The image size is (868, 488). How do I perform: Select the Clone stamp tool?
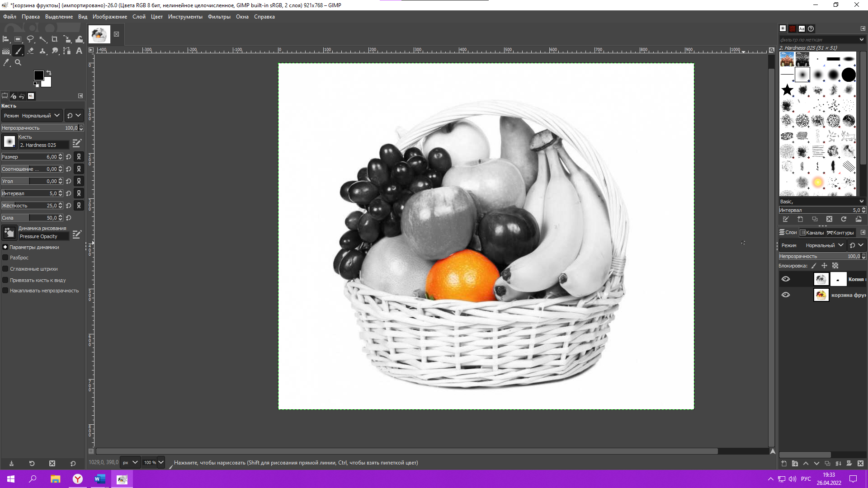42,51
